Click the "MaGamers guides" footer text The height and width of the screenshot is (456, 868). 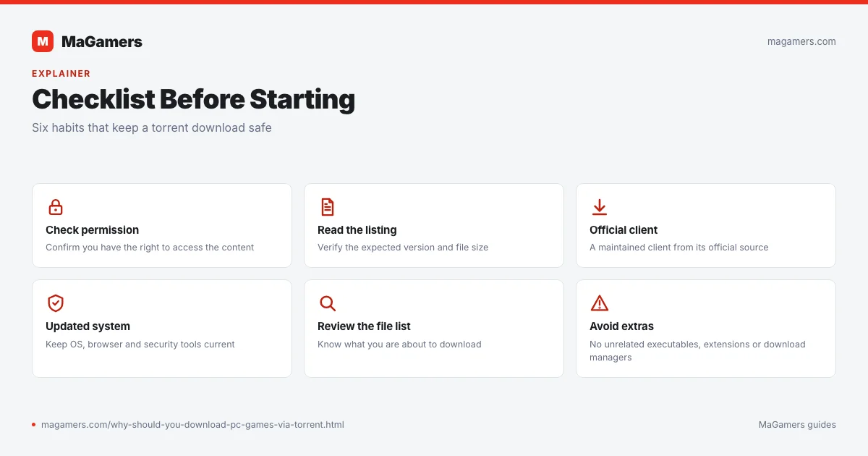pos(797,425)
